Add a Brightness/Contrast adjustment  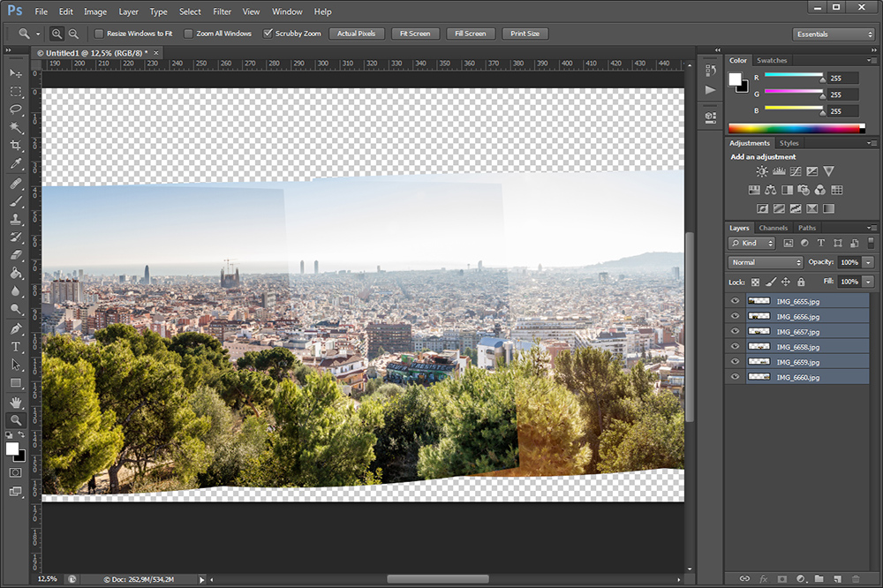[761, 172]
